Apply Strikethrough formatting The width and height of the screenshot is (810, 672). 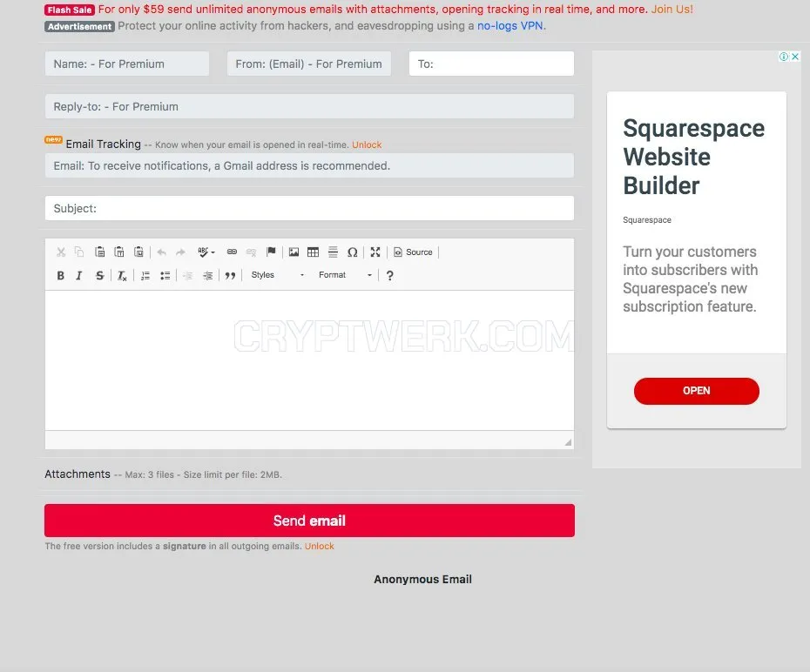(x=99, y=276)
